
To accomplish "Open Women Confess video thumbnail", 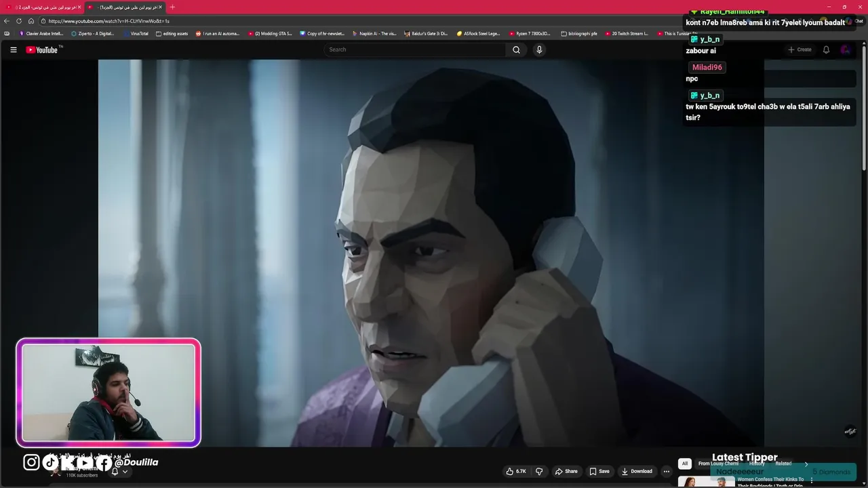I will (706, 482).
